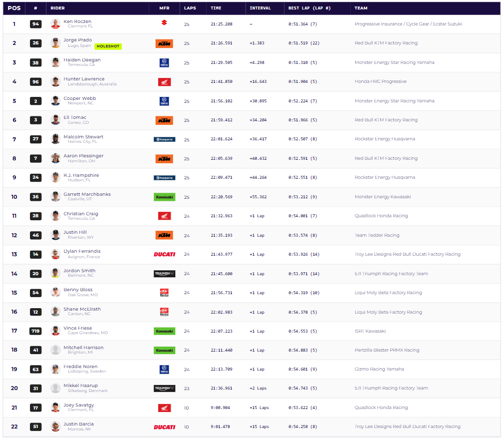Click the Yamaha logo in Haiden Deegan's row
The image size is (504, 440).
point(164,63)
